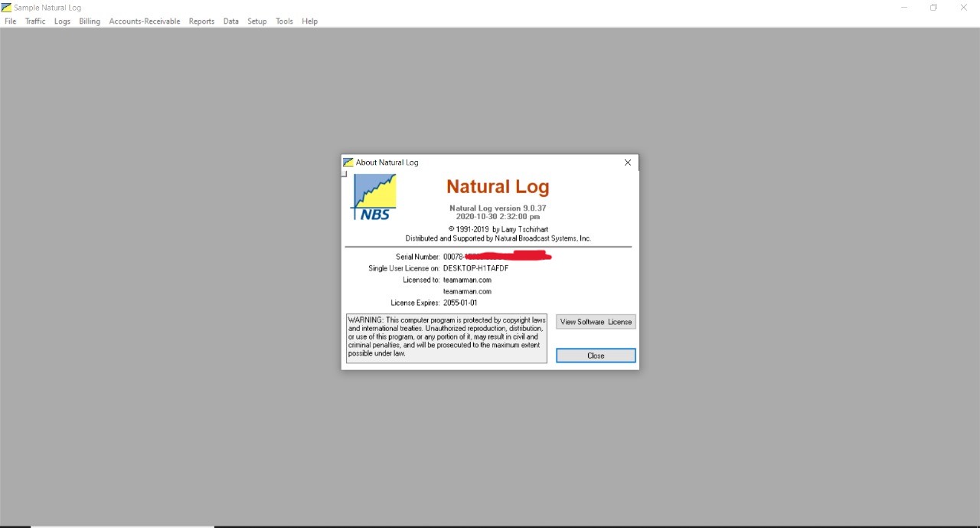The image size is (980, 528).
Task: Restore down the Sample Natural Log window
Action: [933, 8]
